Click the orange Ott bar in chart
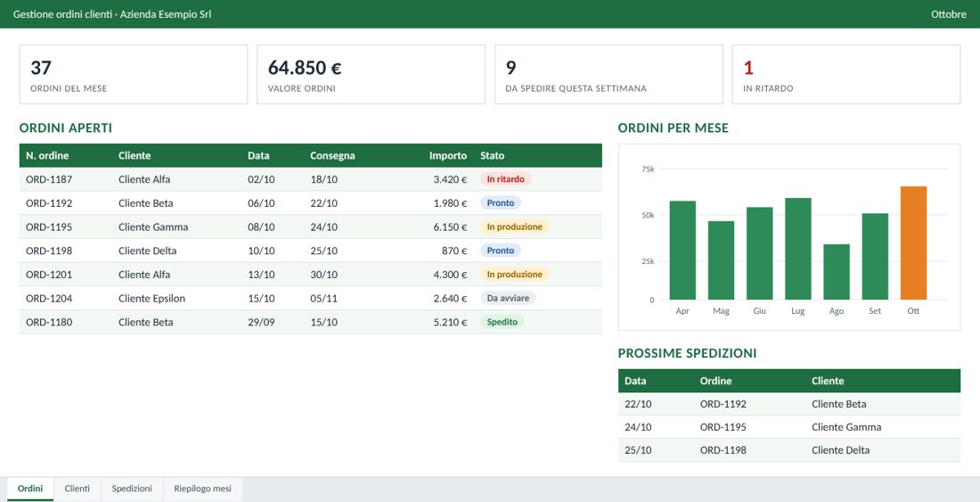Screen dimensions: 980x502 [x=913, y=243]
